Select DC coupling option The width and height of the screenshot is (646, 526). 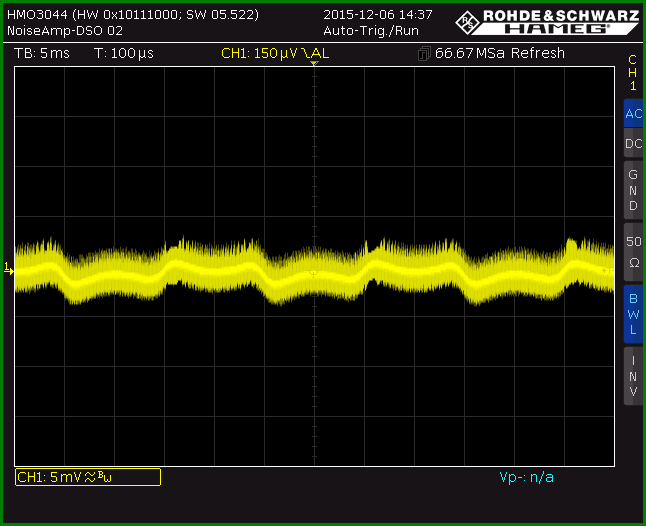(633, 143)
